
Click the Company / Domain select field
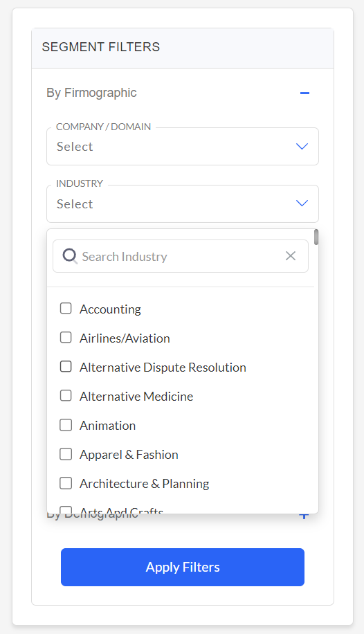(x=183, y=146)
